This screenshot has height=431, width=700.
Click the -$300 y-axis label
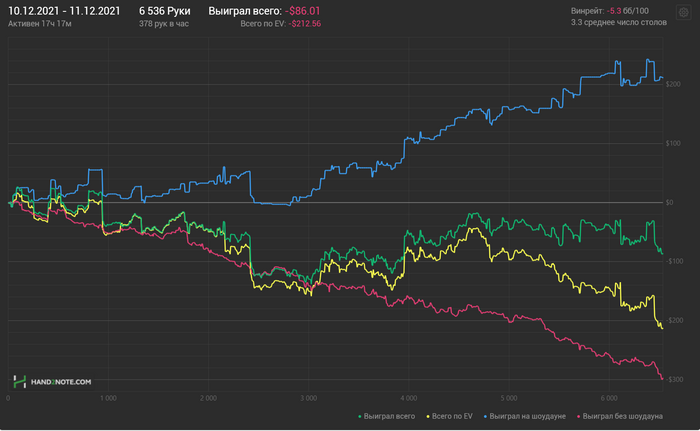[674, 379]
